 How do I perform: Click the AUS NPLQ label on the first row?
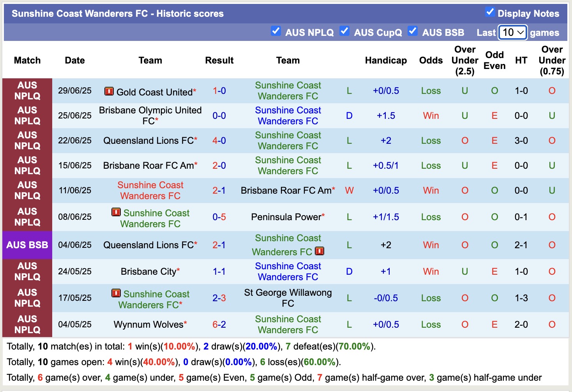tap(27, 91)
